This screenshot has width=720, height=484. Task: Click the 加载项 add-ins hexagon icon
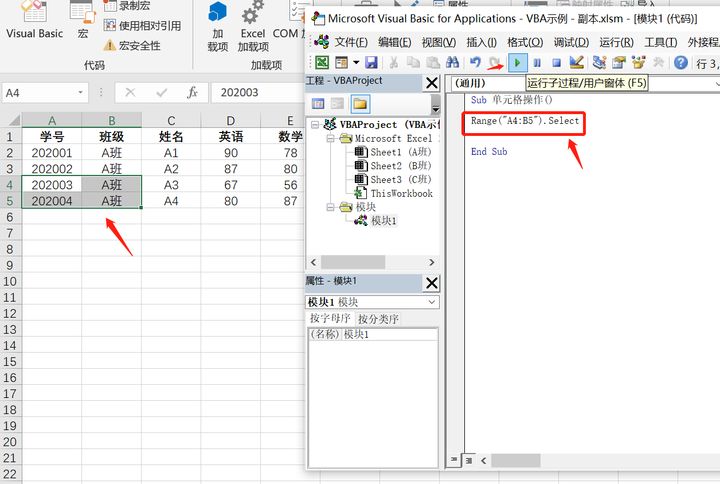tap(218, 13)
